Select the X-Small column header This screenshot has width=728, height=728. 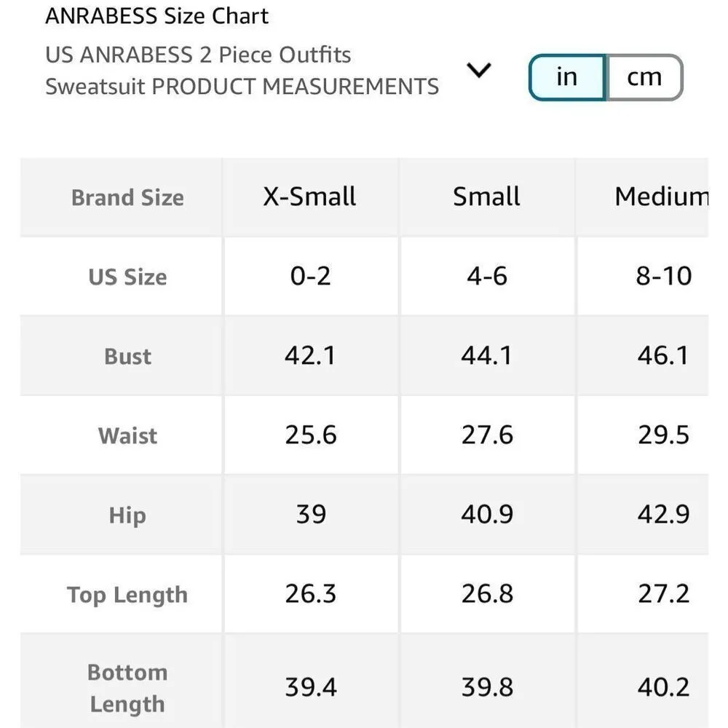310,197
